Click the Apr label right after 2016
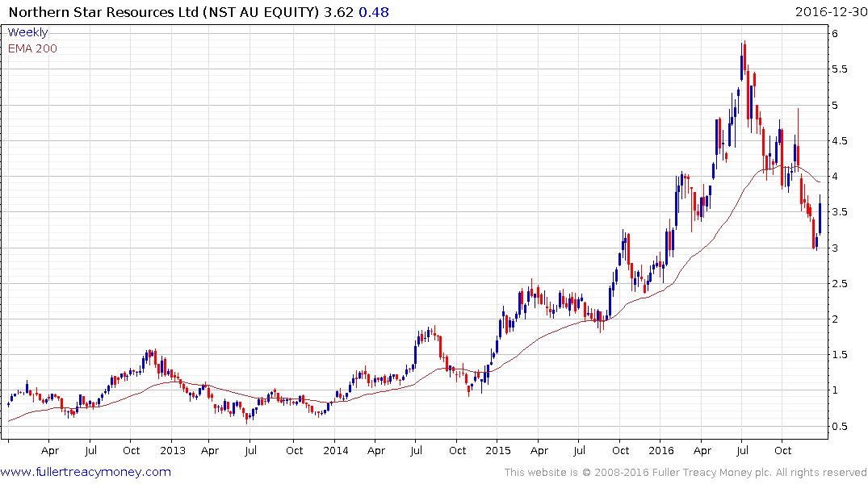The width and height of the screenshot is (868, 484). coord(702,450)
